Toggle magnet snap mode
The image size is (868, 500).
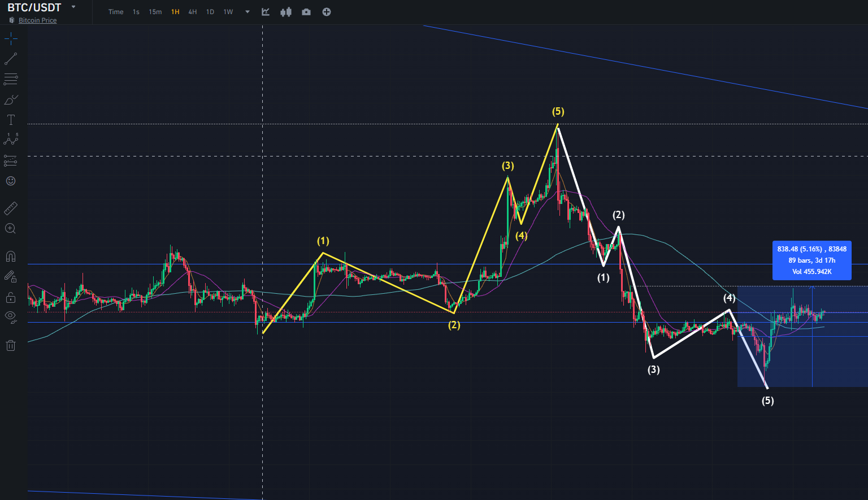[11, 256]
